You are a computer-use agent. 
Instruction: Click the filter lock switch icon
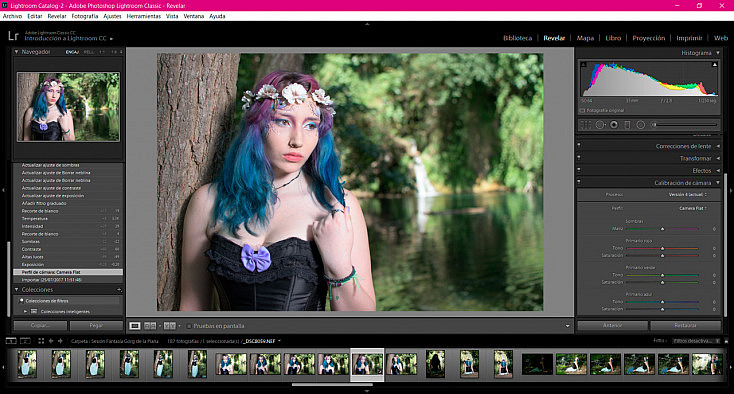pos(726,341)
